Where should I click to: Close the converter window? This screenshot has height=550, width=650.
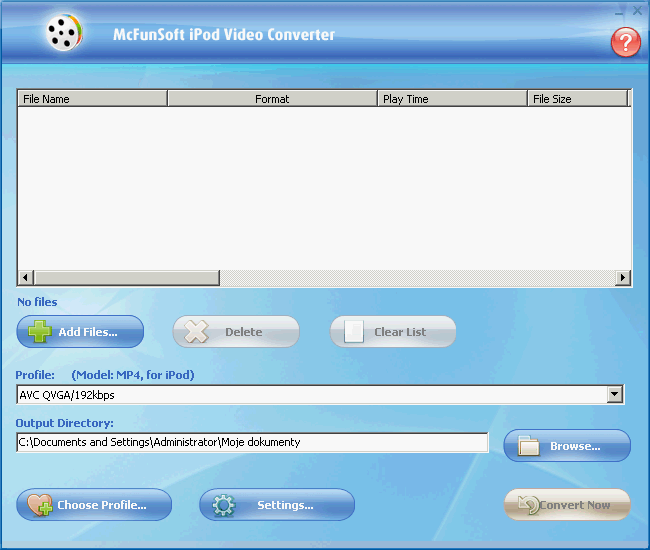(637, 10)
